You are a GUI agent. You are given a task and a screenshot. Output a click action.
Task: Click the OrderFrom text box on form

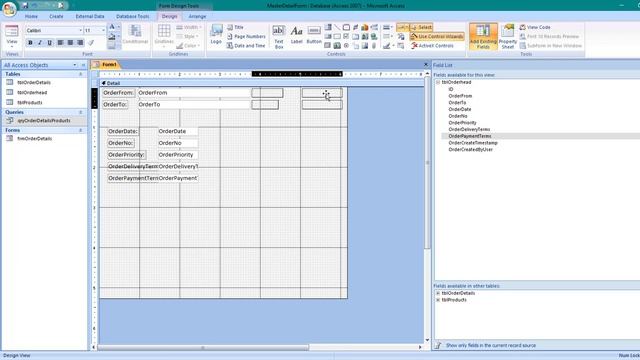(x=193, y=93)
